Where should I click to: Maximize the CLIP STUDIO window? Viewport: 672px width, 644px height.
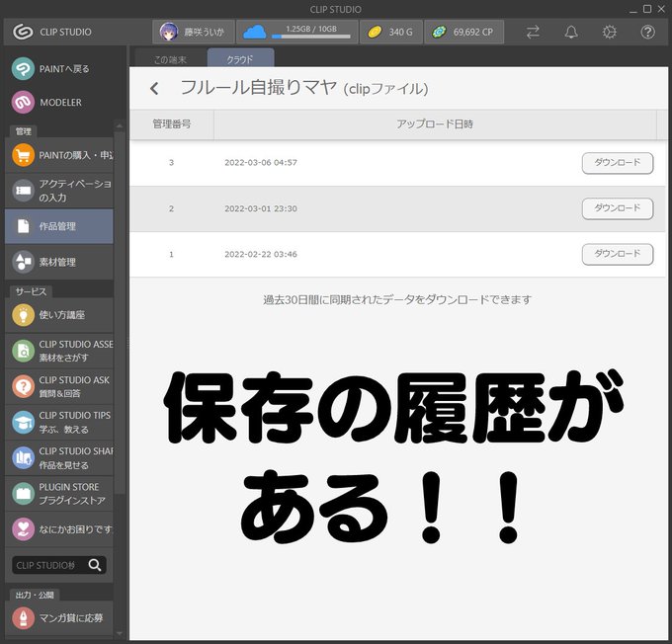click(647, 9)
